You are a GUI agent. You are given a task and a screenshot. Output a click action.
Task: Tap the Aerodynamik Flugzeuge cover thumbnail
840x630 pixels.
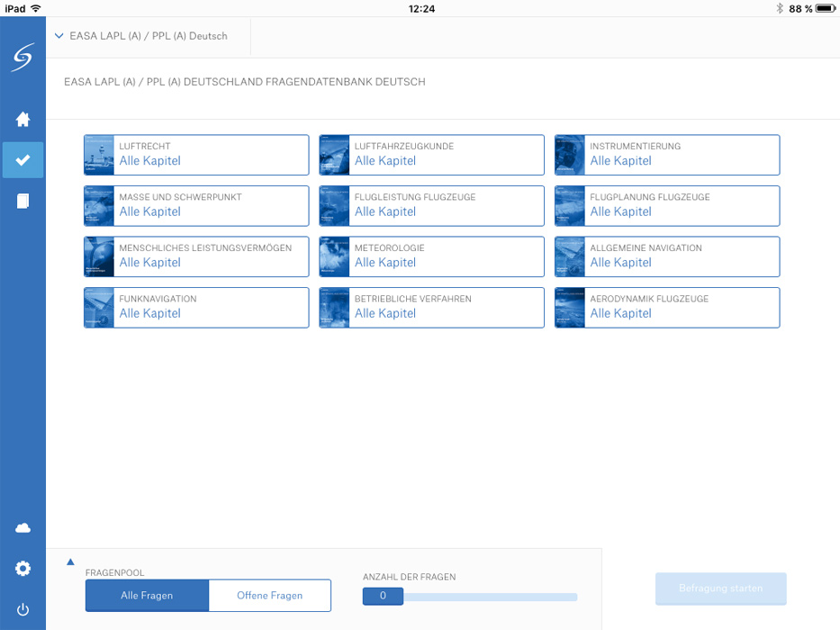[570, 308]
